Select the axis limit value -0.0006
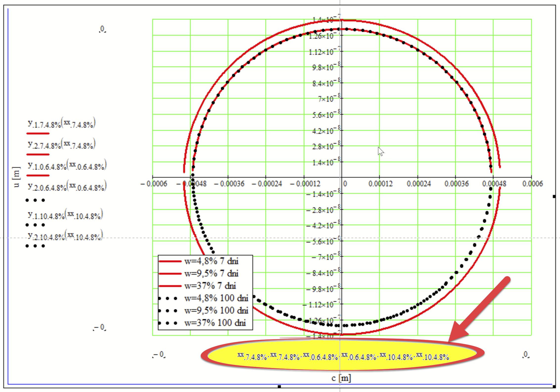 [x=155, y=184]
